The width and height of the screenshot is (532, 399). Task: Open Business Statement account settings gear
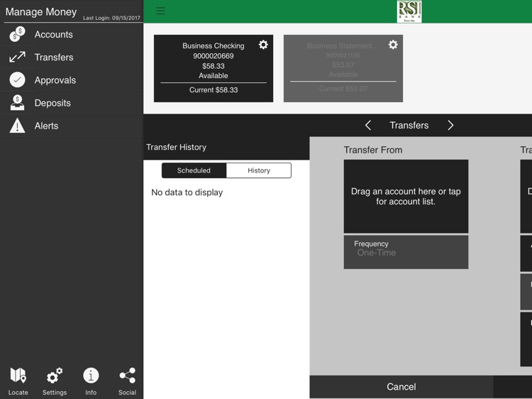click(393, 45)
